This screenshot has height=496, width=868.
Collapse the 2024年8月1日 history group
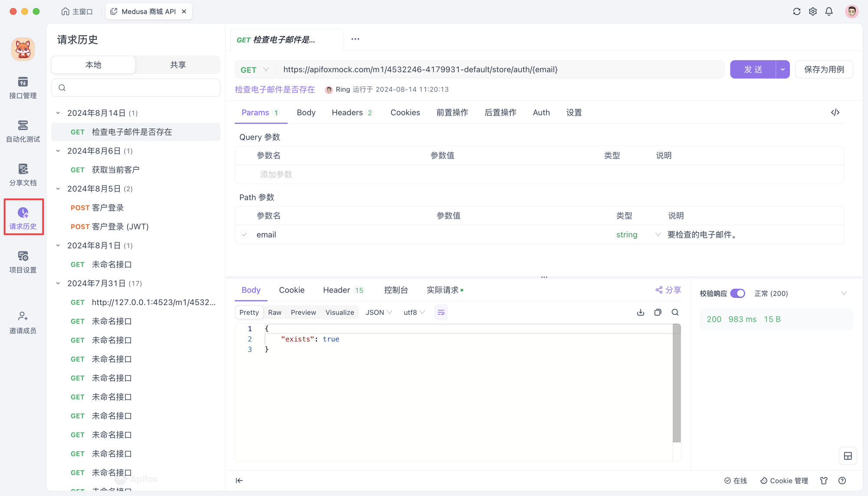[58, 245]
